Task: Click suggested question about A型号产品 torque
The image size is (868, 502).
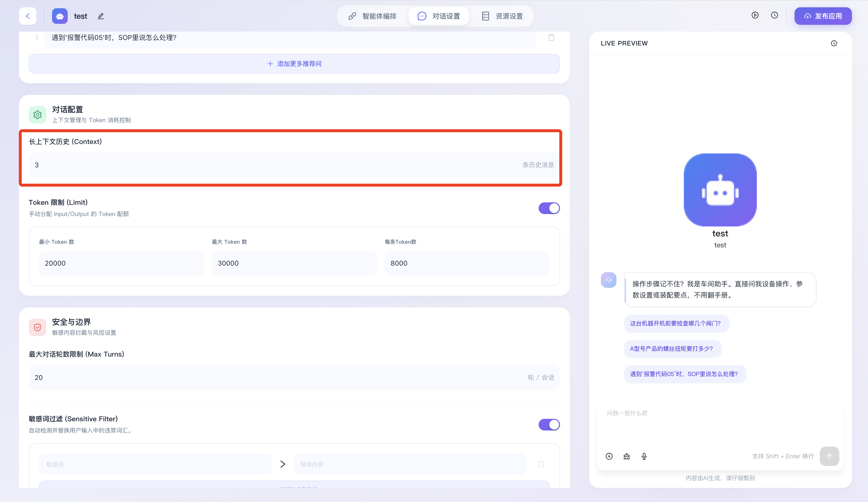Action: 671,349
